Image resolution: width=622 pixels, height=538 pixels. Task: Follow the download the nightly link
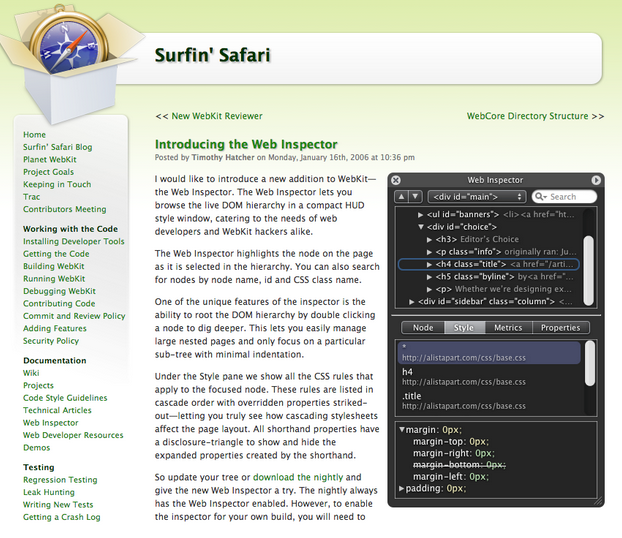tap(298, 477)
